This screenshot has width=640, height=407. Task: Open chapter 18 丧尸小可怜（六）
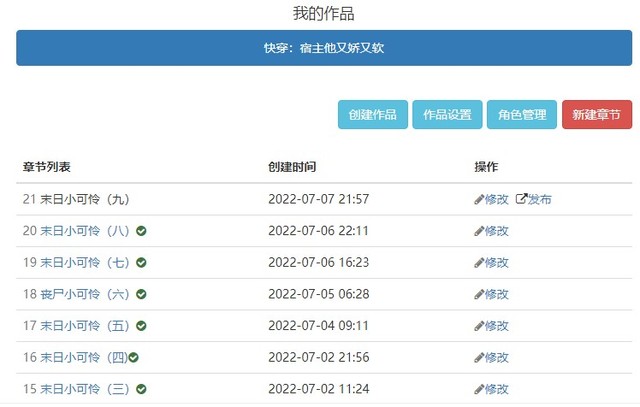[76, 295]
